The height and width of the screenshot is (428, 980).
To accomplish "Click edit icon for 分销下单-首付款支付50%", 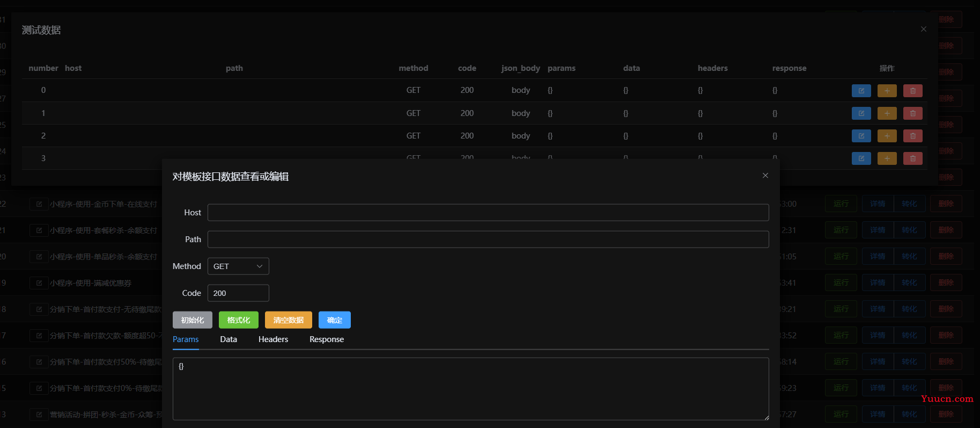I will tap(39, 362).
